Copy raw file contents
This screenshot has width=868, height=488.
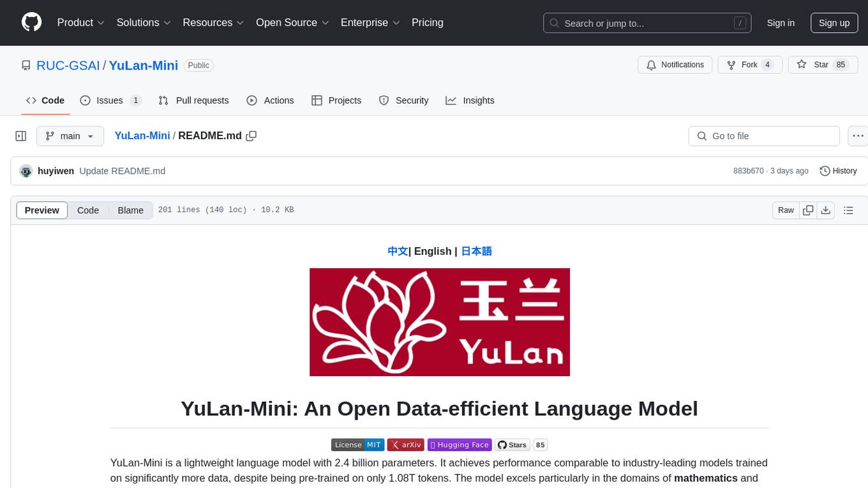808,210
